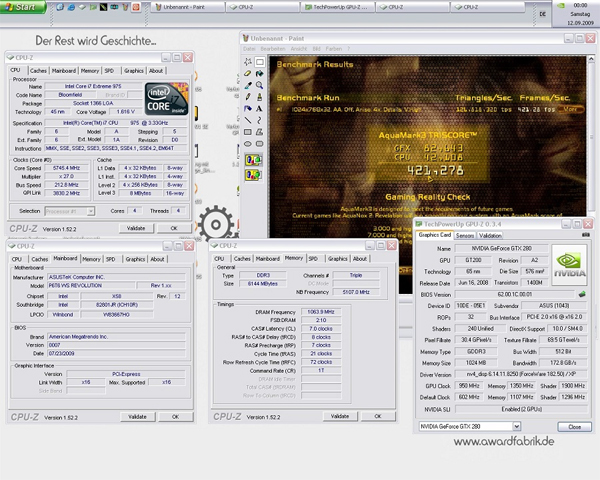Viewport: 600px width, 480px height.
Task: Open the Caches tab in top CPU-Z window
Action: coord(38,71)
